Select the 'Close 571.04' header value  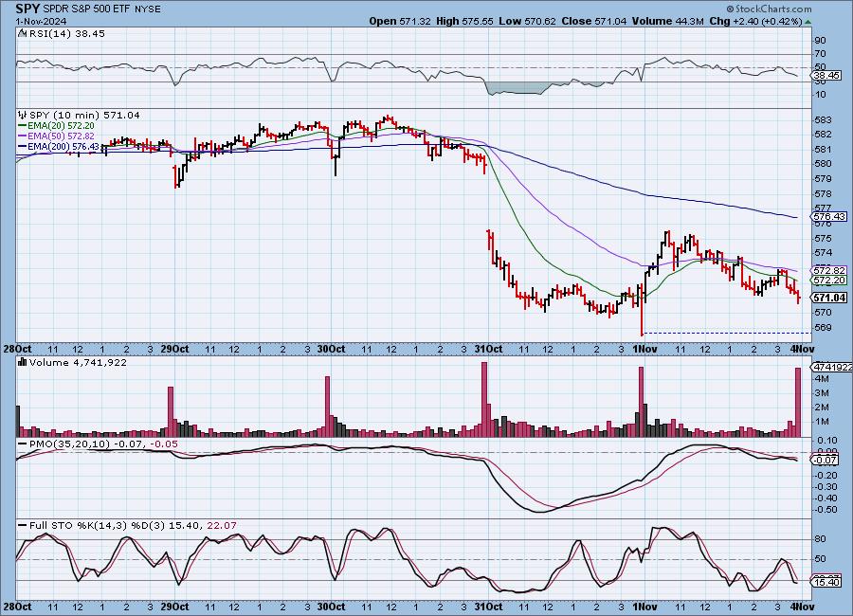point(593,21)
